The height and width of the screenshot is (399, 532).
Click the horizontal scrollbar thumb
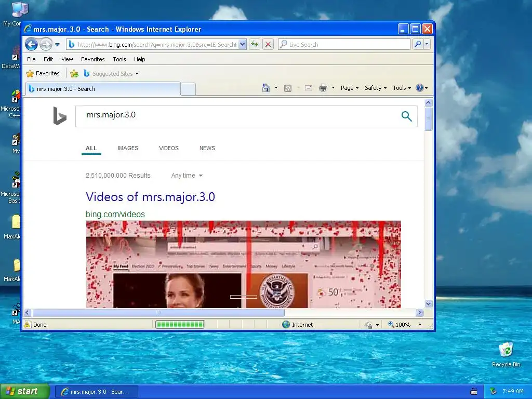coord(158,312)
